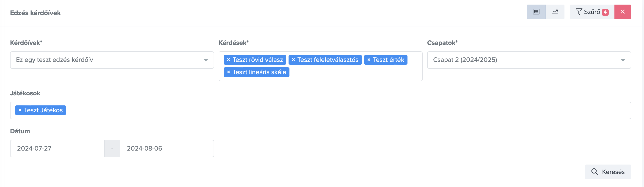Remove the Teszt Játékos tag
644x187 pixels.
click(x=20, y=110)
